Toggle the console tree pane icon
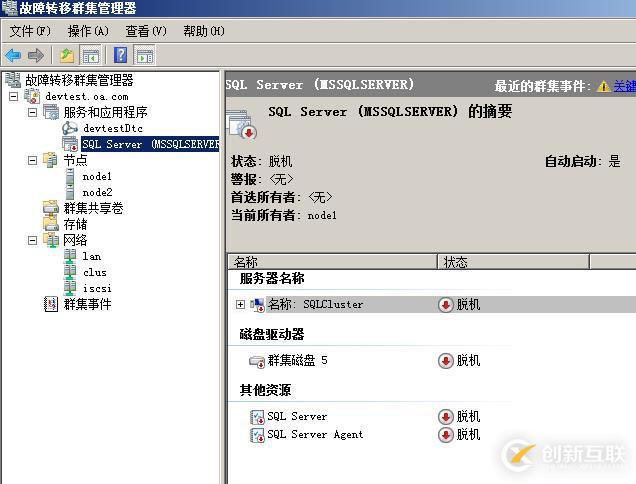 91,56
